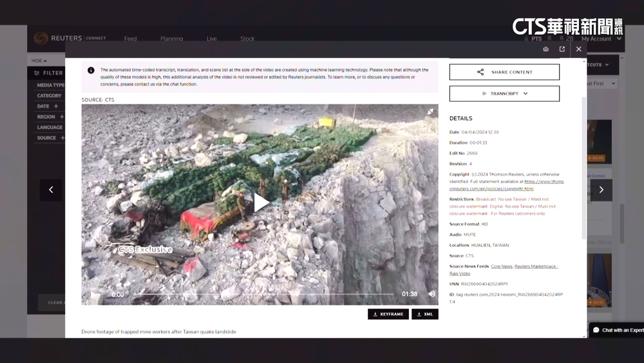Viewport: 644px width, 363px height.
Task: Go to the previous item arrow
Action: 51,190
